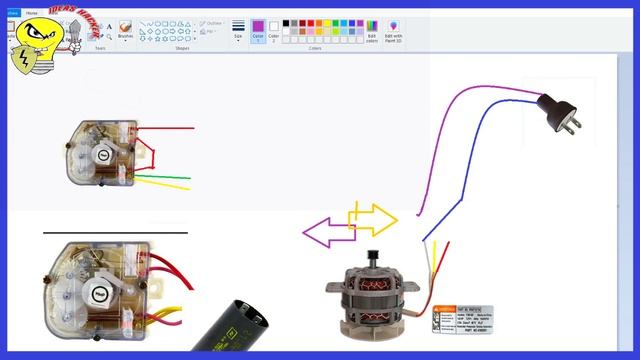
Task: Open the shape Outline dropdown
Action: click(x=212, y=23)
